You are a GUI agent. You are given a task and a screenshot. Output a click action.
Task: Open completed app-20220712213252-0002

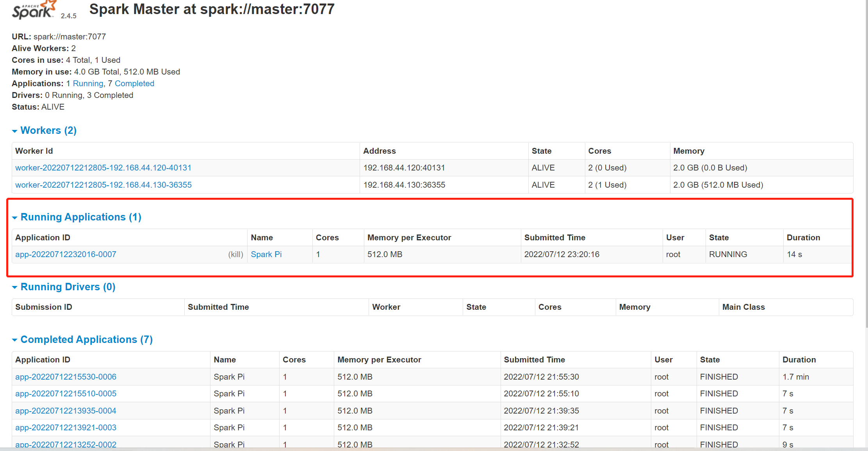(x=66, y=444)
